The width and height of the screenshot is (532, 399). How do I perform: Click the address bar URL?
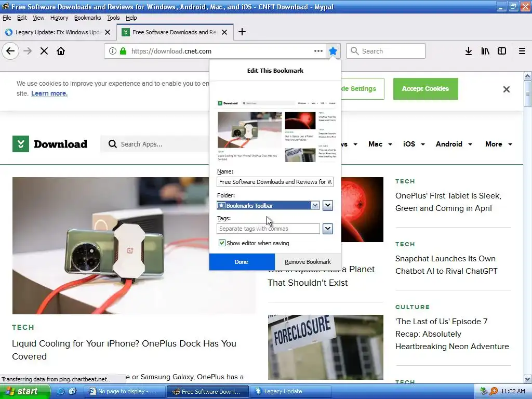tap(171, 51)
